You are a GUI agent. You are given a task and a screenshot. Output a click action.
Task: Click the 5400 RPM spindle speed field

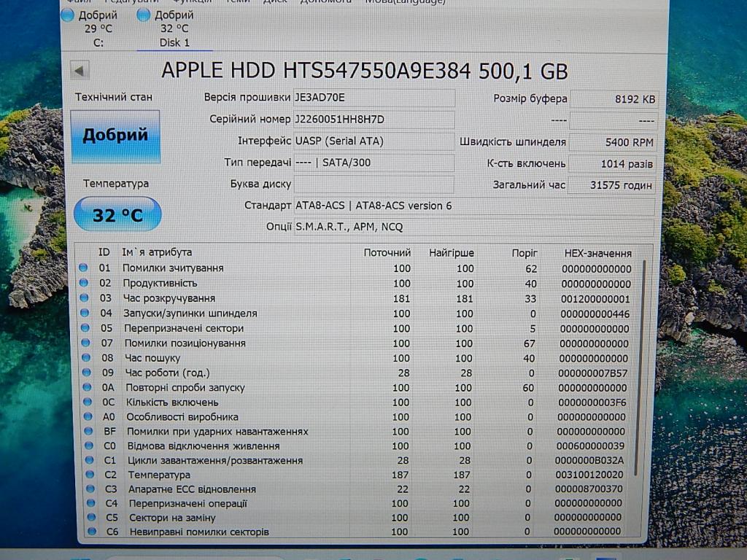click(614, 142)
